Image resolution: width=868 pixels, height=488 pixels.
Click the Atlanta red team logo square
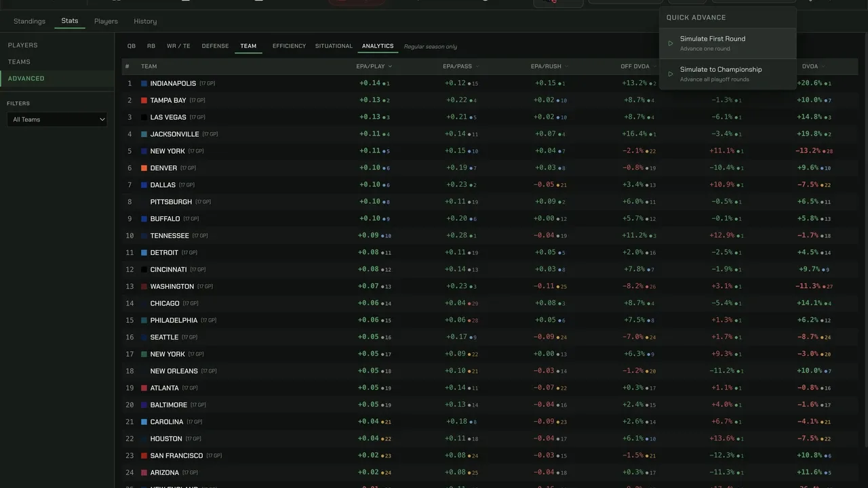coord(144,388)
